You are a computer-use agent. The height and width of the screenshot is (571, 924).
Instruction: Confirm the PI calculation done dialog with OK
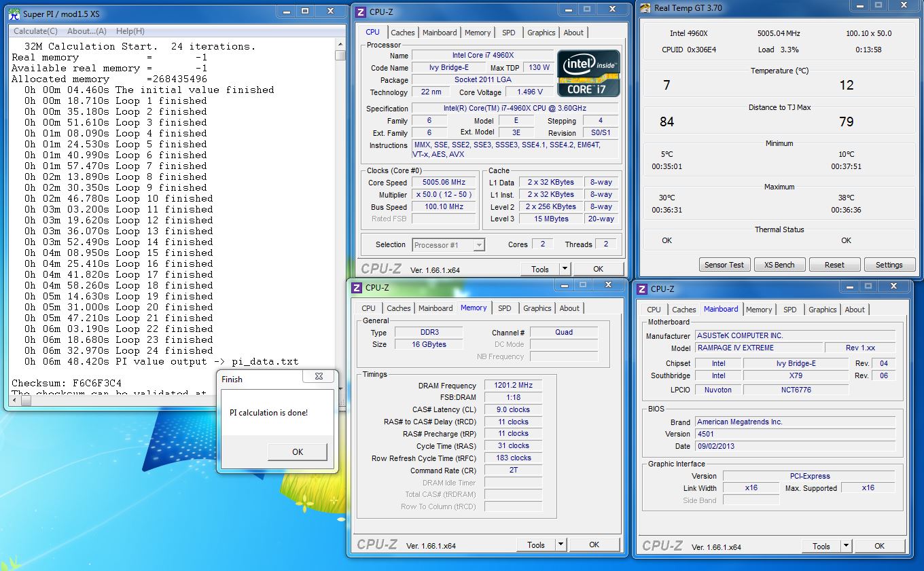pyautogui.click(x=298, y=452)
